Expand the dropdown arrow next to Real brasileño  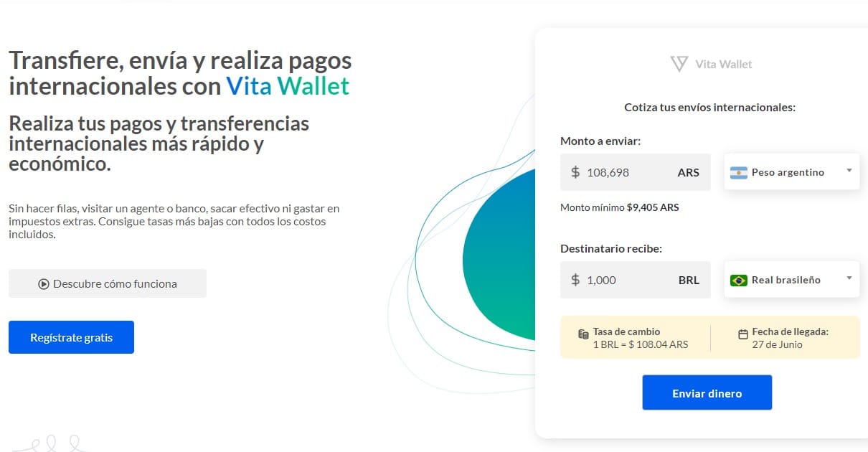point(849,278)
